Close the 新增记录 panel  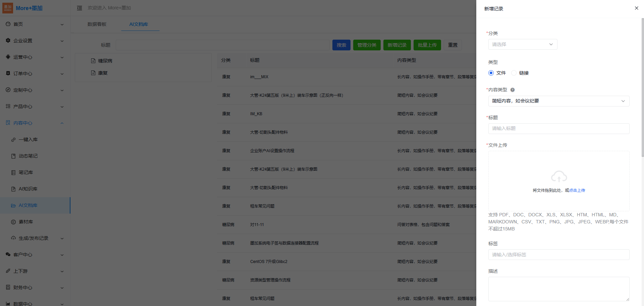(636, 8)
